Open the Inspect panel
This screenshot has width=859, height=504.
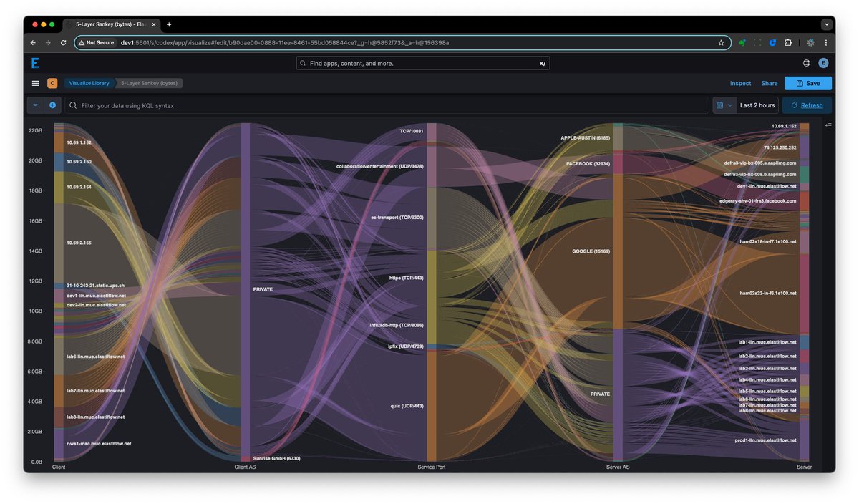coord(740,83)
